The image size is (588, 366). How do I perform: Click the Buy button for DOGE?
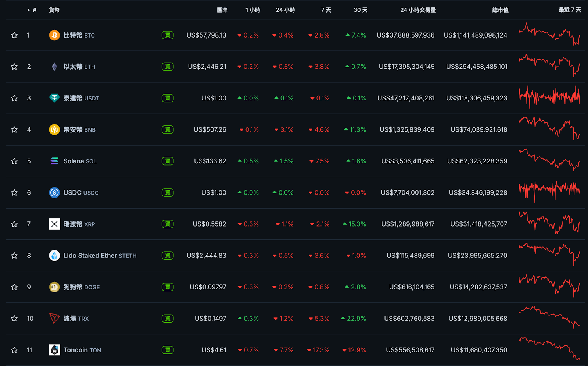(x=168, y=287)
